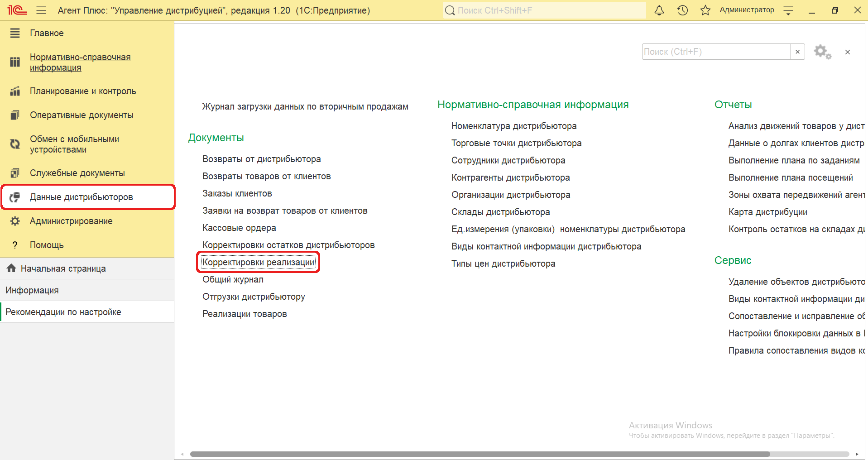Open Служебные документы section
This screenshot has height=460, width=868.
87,173
